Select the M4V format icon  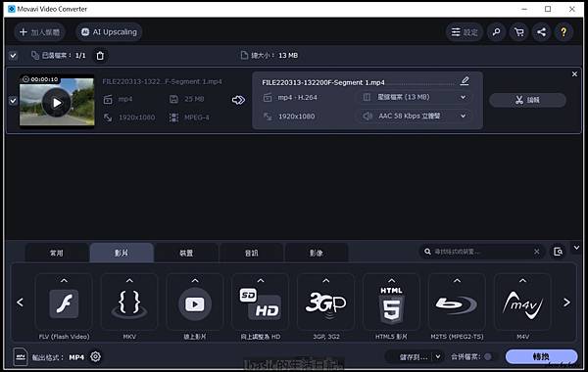[522, 305]
